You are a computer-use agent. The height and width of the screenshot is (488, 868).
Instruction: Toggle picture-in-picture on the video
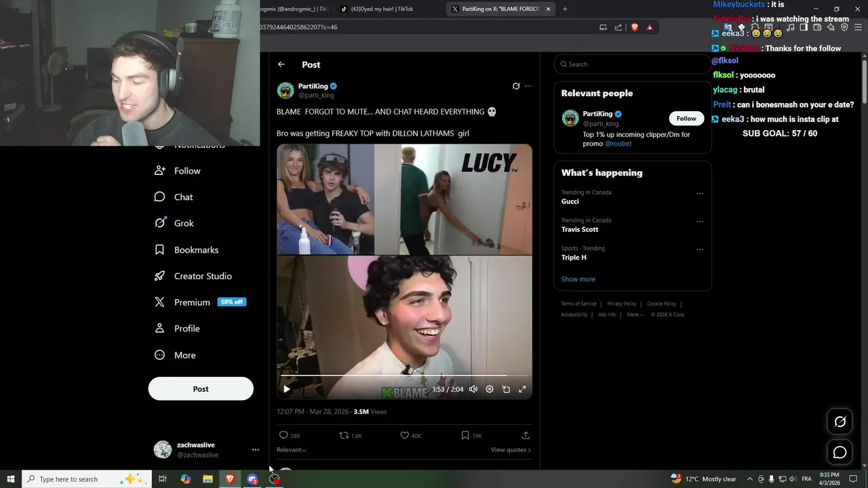(506, 389)
